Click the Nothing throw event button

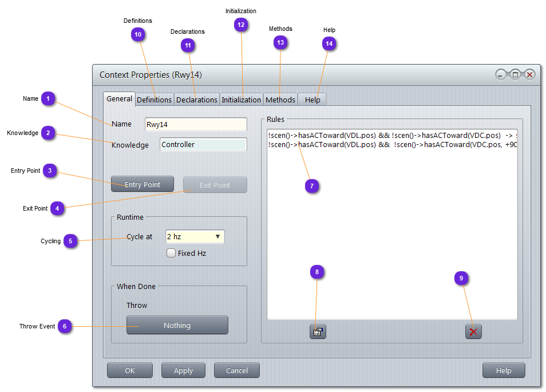pyautogui.click(x=177, y=325)
